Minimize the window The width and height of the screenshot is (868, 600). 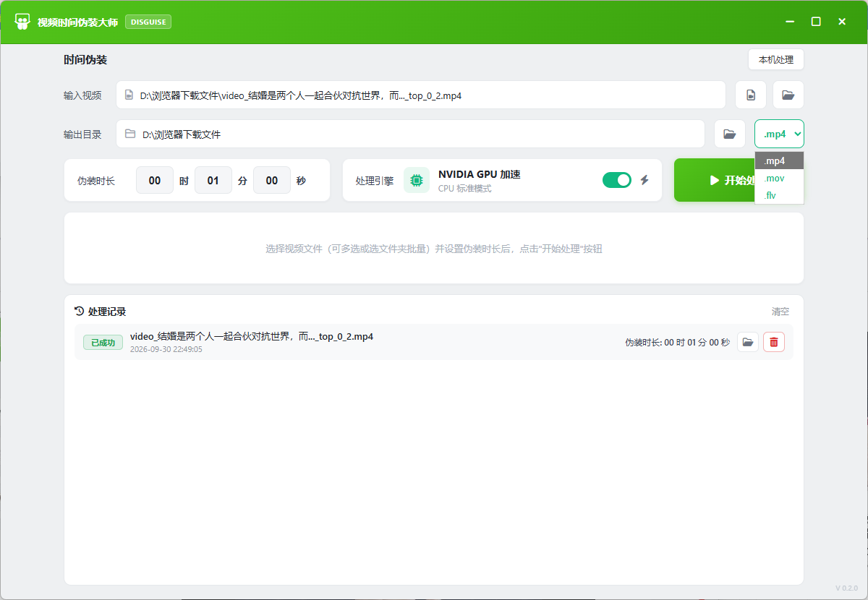pos(790,22)
